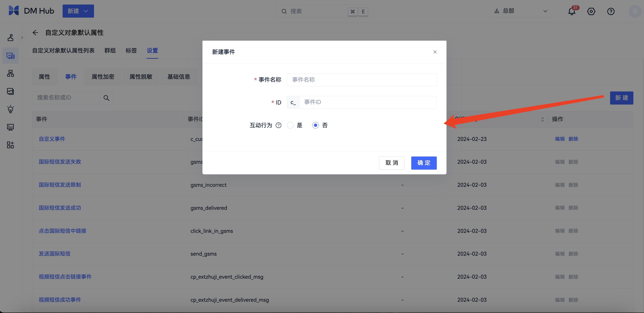Viewport: 644px width, 313px height.
Task: Open the monitor dashboard sidebar icon
Action: (x=10, y=127)
